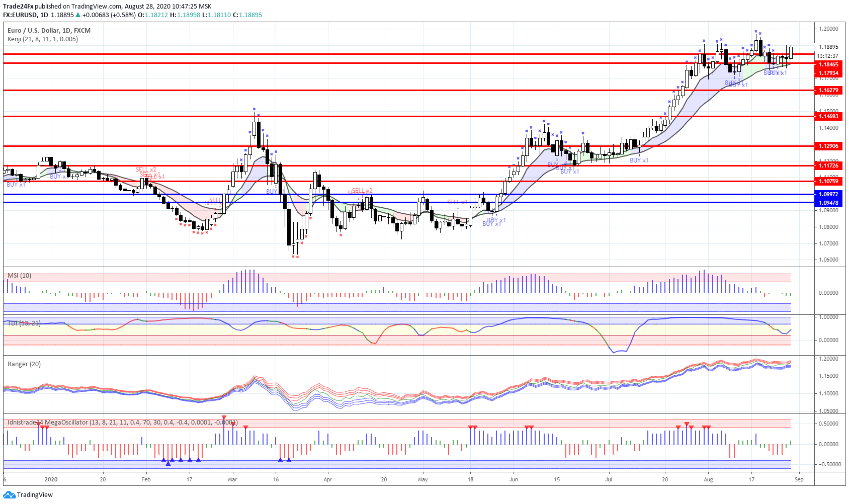
Task: Click the 1.15000 value on Ranger scale
Action: click(828, 376)
